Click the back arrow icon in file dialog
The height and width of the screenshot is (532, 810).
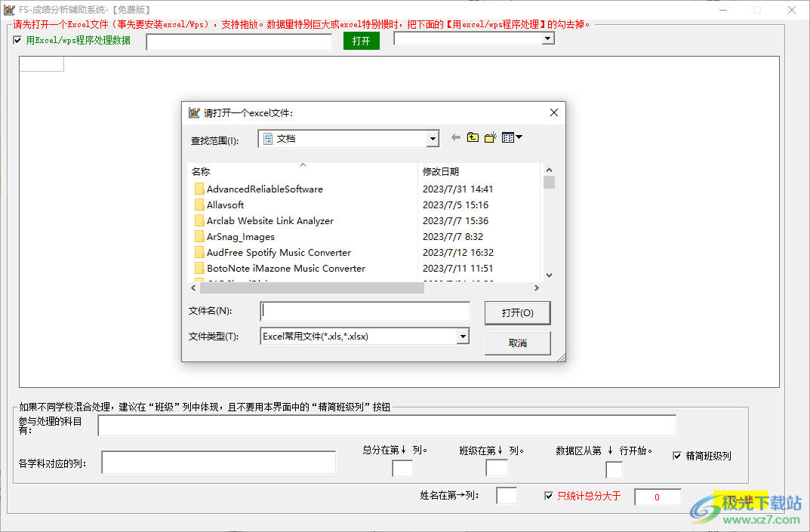pyautogui.click(x=457, y=137)
